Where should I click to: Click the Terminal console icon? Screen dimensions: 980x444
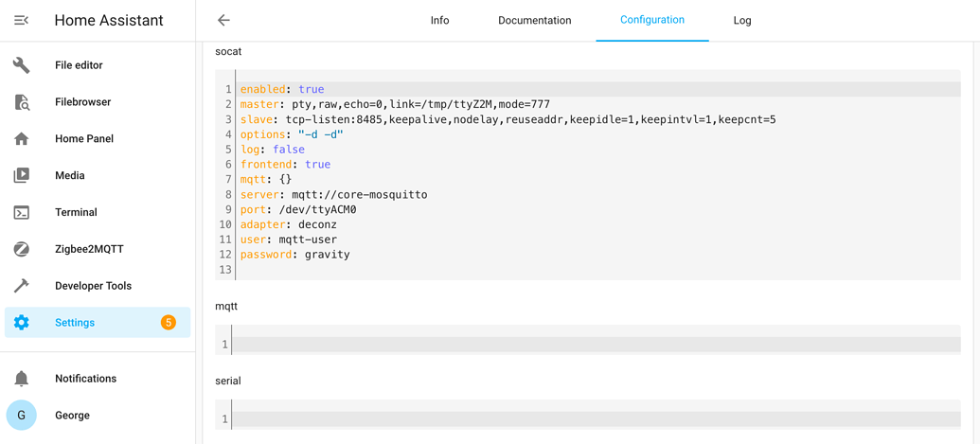(21, 212)
